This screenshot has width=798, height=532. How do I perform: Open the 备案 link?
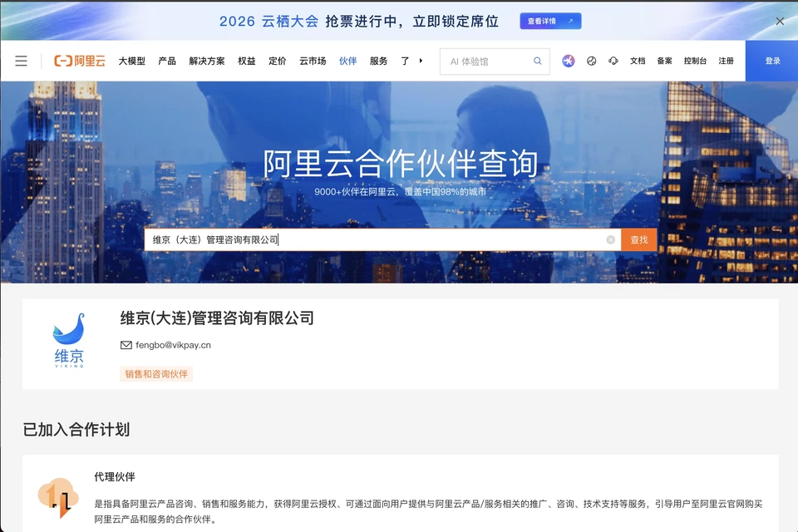click(x=664, y=61)
